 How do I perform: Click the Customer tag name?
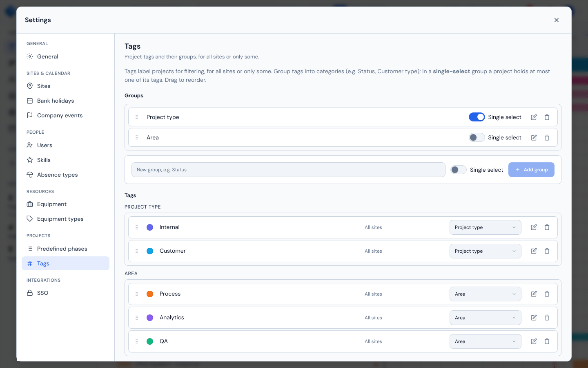[x=173, y=251]
